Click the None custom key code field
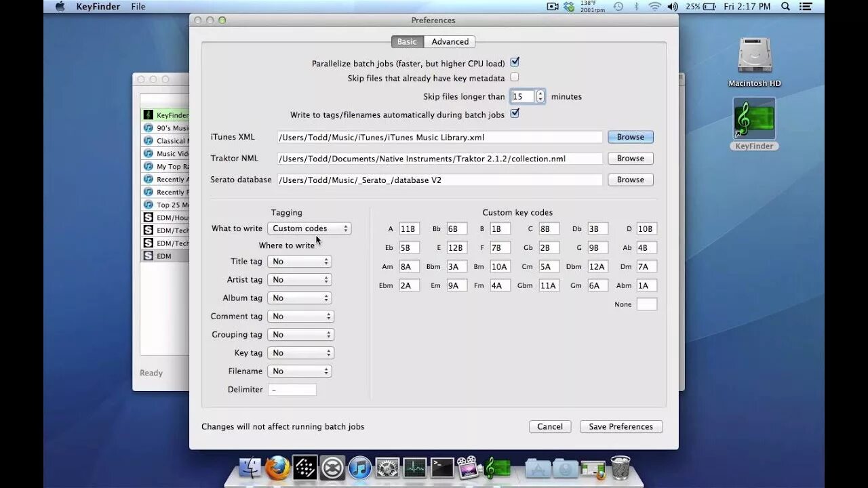 click(x=646, y=304)
